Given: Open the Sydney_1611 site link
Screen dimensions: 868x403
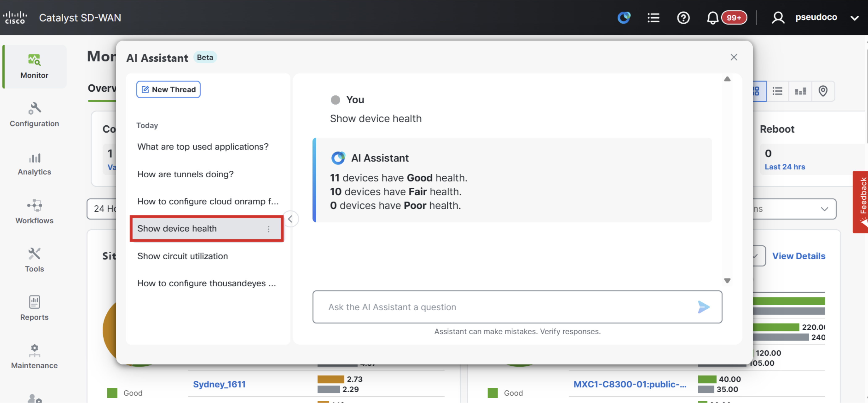Looking at the screenshot, I should pyautogui.click(x=219, y=385).
